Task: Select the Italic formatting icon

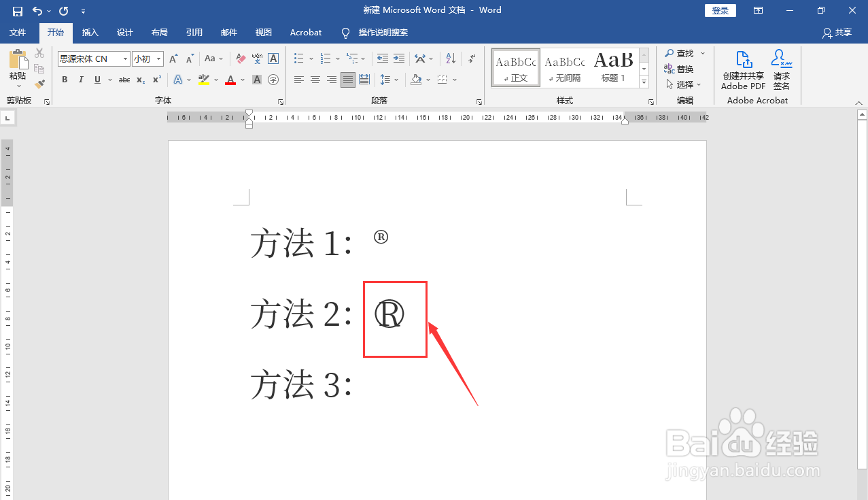Action: click(80, 80)
